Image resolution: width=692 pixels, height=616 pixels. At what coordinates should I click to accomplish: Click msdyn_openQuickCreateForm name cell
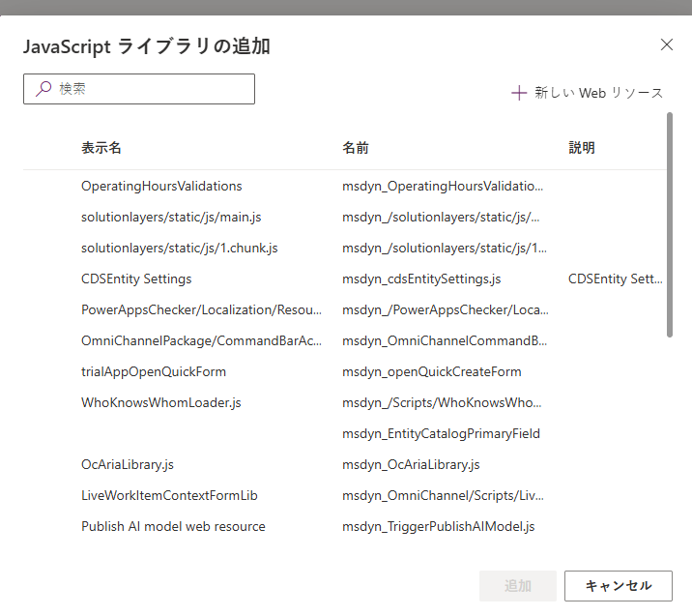pyautogui.click(x=432, y=371)
